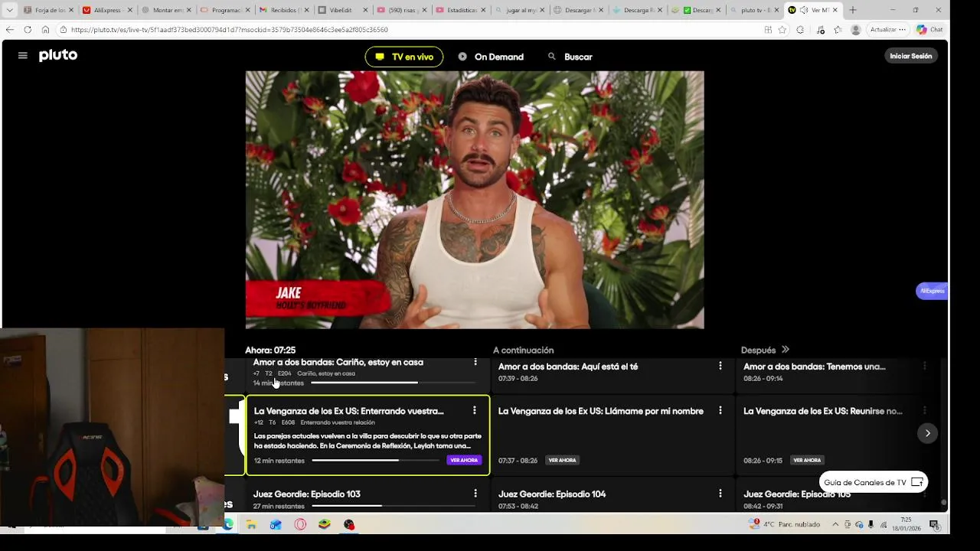Switch to Estadísticas tab

(461, 10)
